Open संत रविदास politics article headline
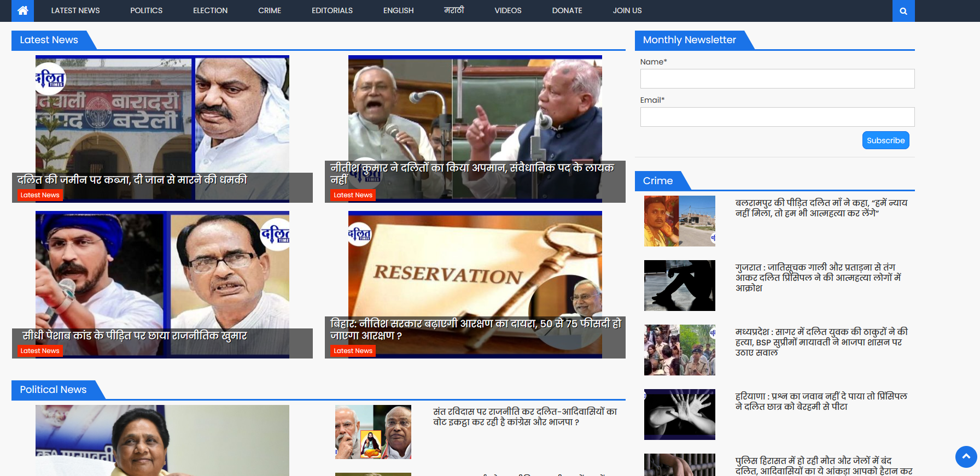980x476 pixels. (x=525, y=416)
